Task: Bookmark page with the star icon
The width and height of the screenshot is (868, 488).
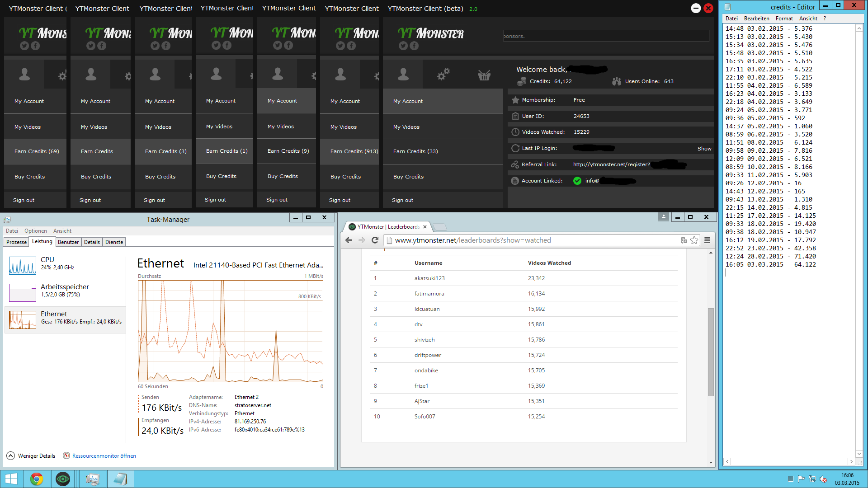Action: [694, 240]
